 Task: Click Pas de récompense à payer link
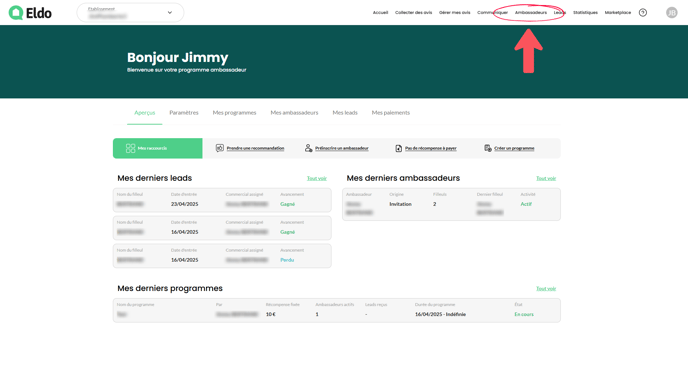[430, 148]
